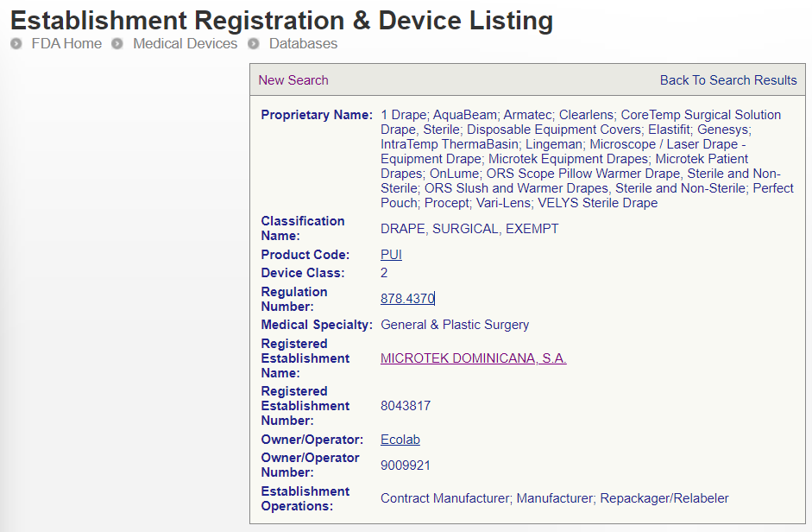
Task: Select the Owner/Operator Number label
Action: (310, 465)
